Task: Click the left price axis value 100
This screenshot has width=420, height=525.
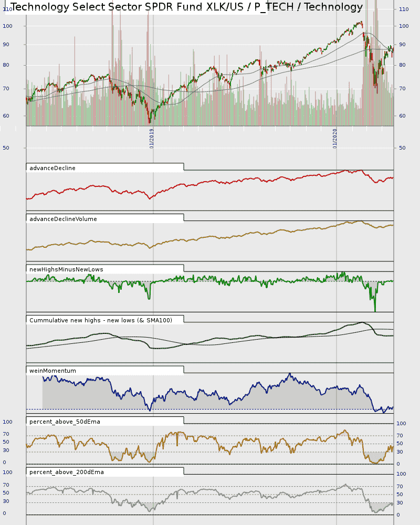Action: click(7, 26)
